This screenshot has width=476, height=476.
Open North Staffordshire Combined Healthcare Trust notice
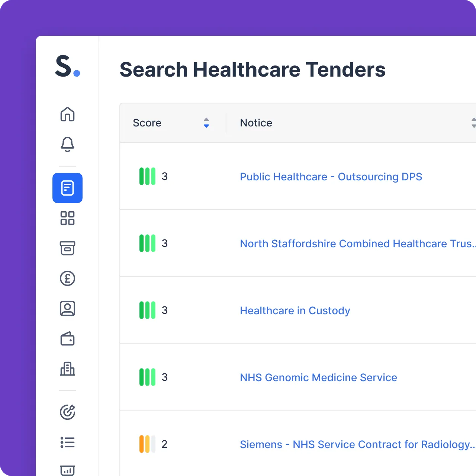358,244
